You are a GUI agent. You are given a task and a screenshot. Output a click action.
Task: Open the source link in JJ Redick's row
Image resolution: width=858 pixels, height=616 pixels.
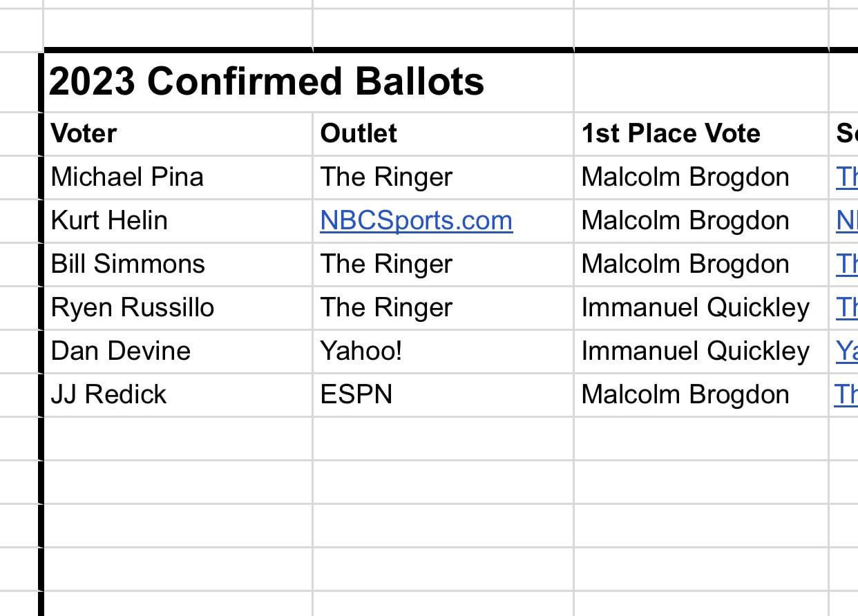pos(847,395)
